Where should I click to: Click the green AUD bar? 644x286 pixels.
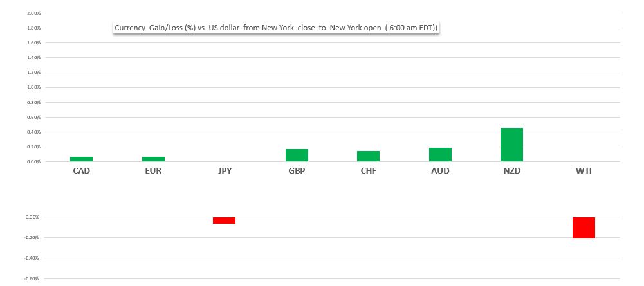point(440,154)
